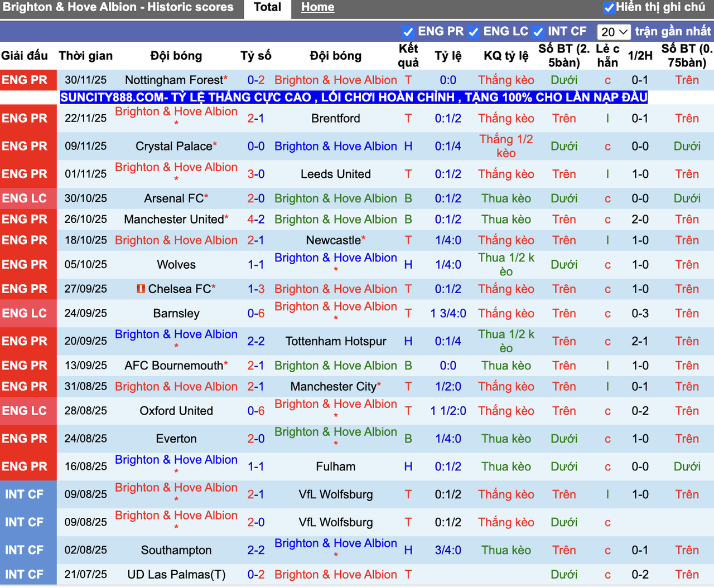Click the 05/10/25 match date

click(x=85, y=265)
